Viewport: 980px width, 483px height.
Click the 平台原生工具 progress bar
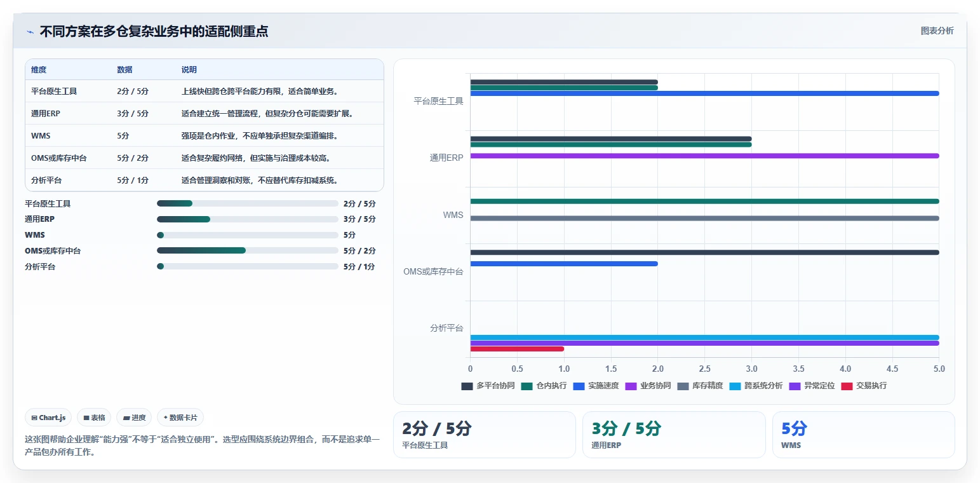click(248, 203)
